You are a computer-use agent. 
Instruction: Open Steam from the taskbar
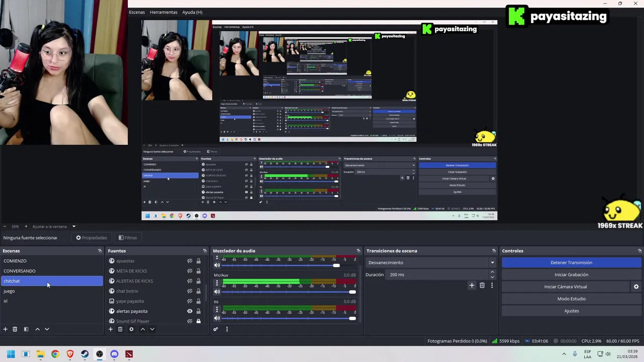tap(85, 354)
